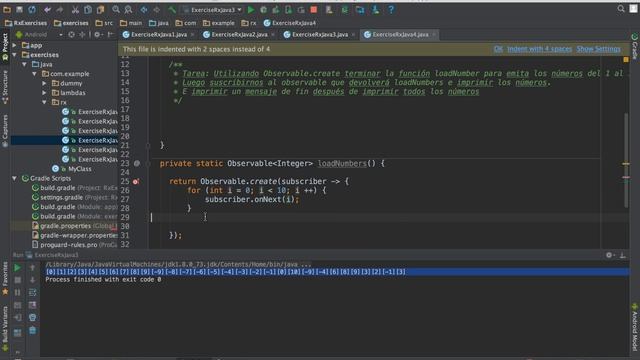640x360 pixels.
Task: Search everywhere with top-right magnifier
Action: [x=621, y=9]
